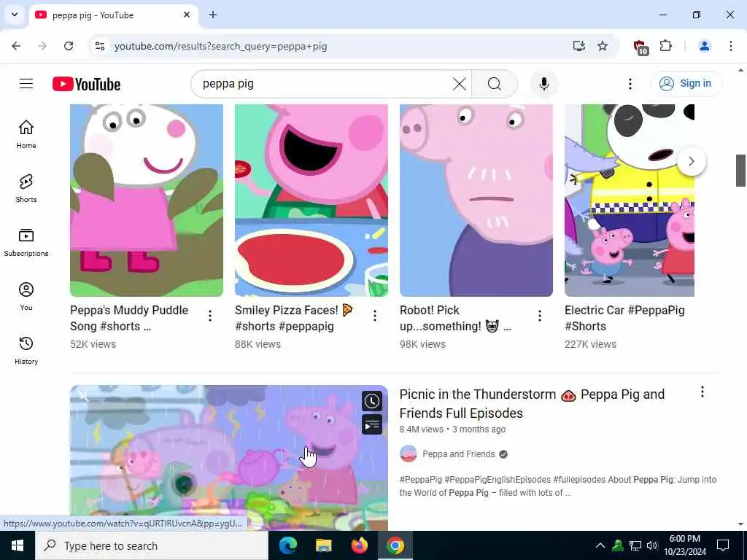The image size is (747, 560).
Task: Add Picnic video to queue icon
Action: coord(371,425)
